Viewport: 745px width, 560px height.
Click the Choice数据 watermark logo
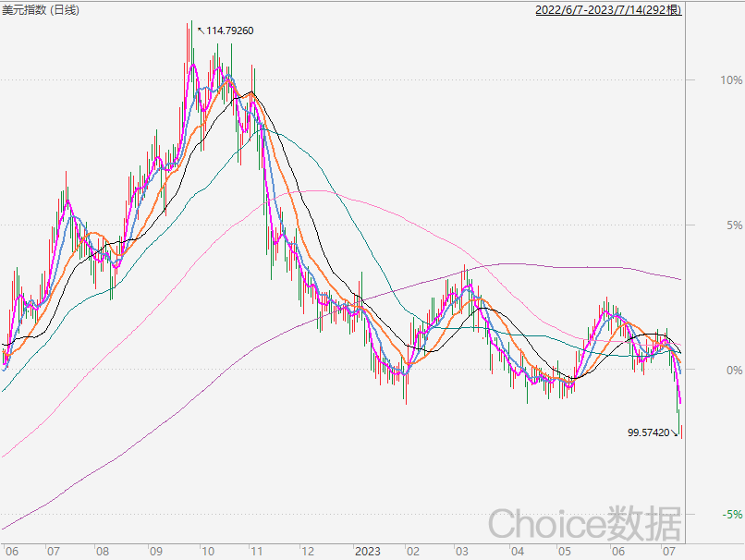[x=584, y=523]
